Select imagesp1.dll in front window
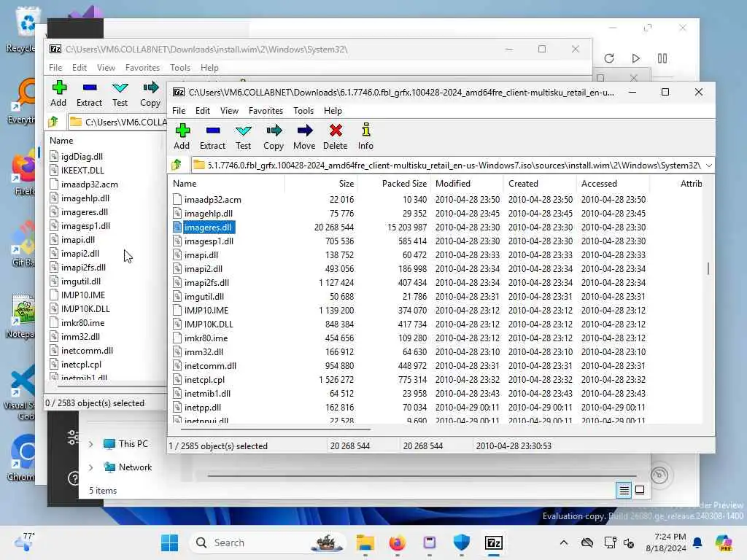 pyautogui.click(x=209, y=241)
